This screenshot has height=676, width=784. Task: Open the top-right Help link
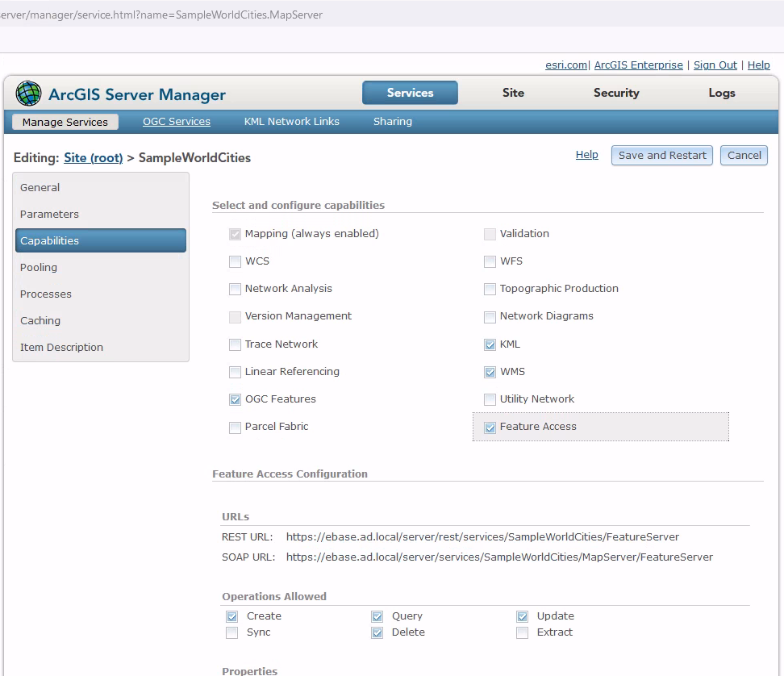pyautogui.click(x=758, y=65)
